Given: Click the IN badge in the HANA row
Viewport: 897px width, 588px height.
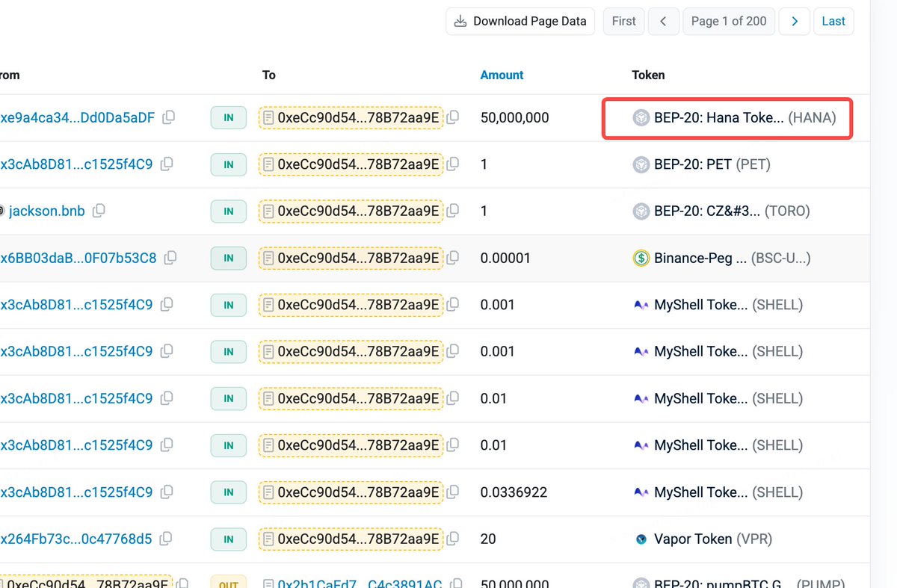Looking at the screenshot, I should point(229,117).
